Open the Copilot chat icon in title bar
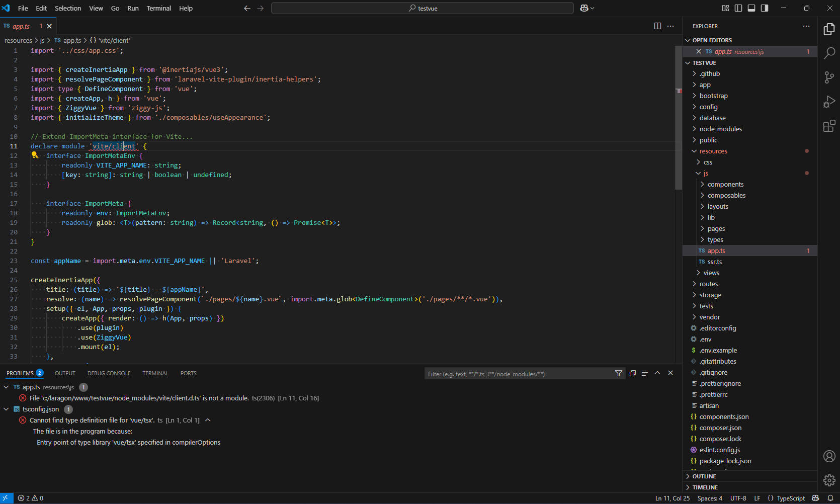 [x=584, y=8]
